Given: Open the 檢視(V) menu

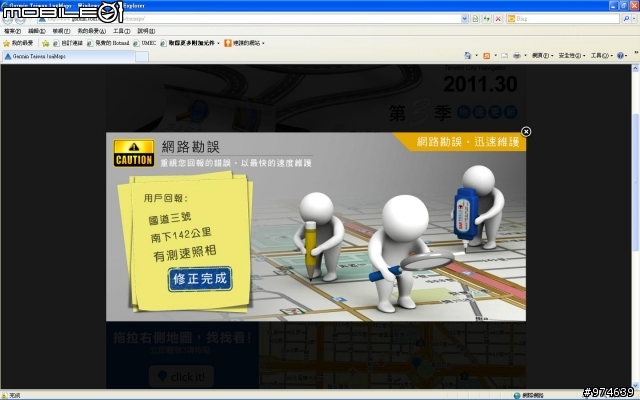Looking at the screenshot, I should (x=61, y=31).
